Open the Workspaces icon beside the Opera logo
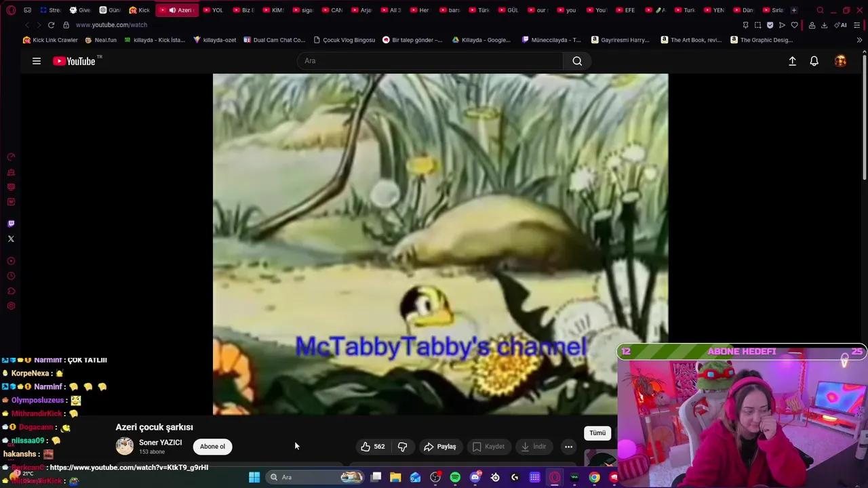 [27, 10]
